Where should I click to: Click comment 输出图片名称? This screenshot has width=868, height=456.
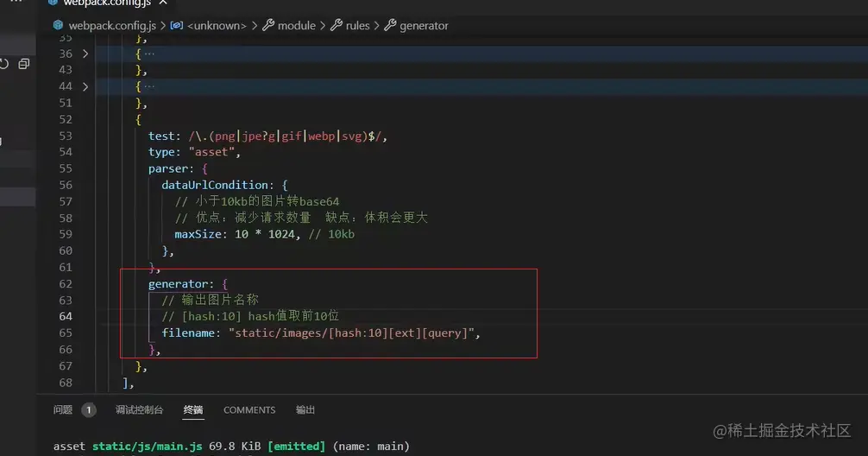[210, 301]
